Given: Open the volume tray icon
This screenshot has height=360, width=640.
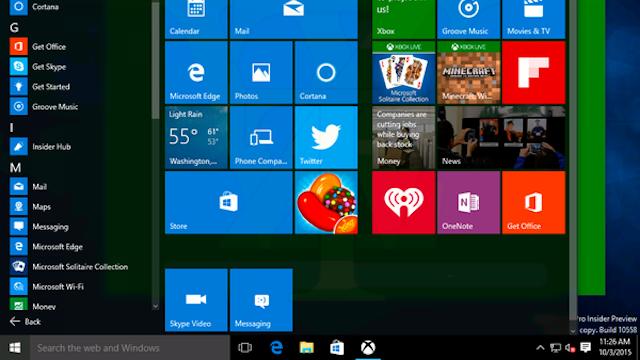Looking at the screenshot, I should coord(570,348).
